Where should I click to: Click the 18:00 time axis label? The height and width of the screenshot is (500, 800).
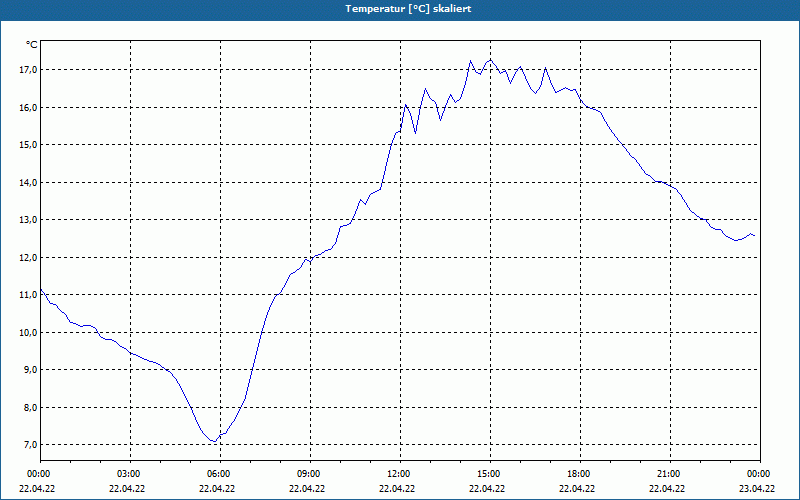[580, 474]
